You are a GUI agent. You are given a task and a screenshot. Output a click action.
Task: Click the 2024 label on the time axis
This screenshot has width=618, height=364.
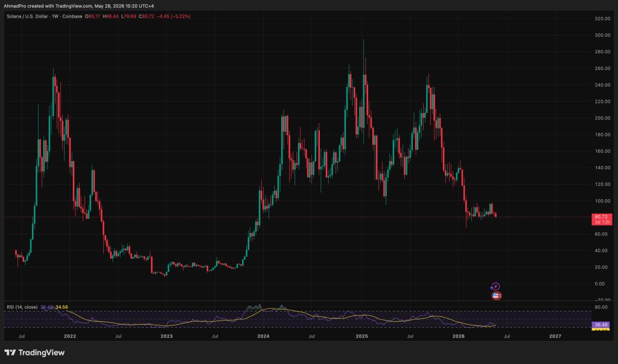(263, 336)
